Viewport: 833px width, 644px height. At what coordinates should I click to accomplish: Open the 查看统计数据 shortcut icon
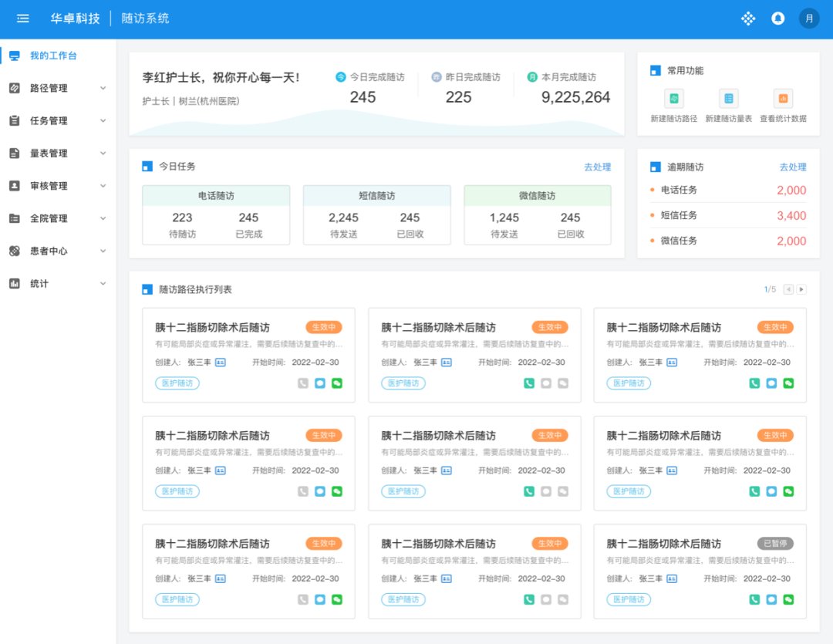pos(783,98)
